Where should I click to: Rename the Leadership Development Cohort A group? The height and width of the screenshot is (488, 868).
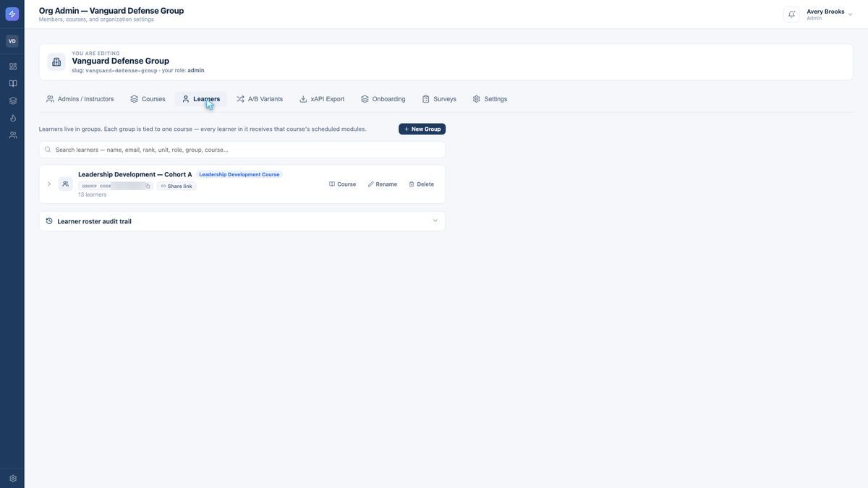click(383, 184)
